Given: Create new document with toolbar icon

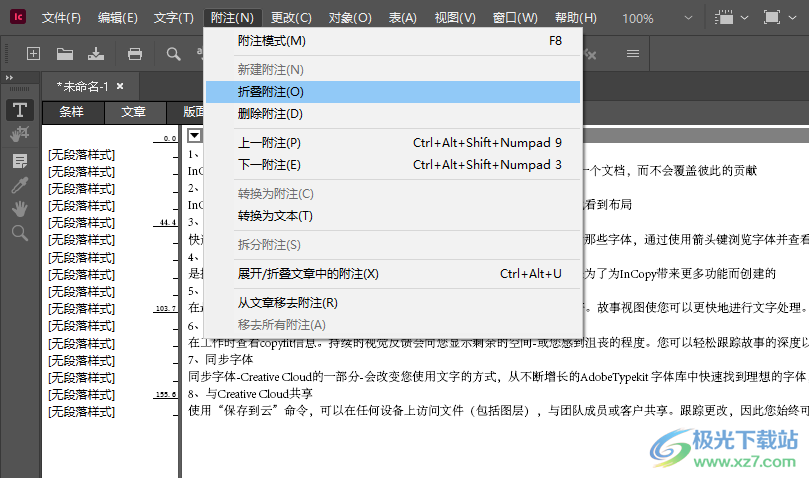Looking at the screenshot, I should coord(34,54).
